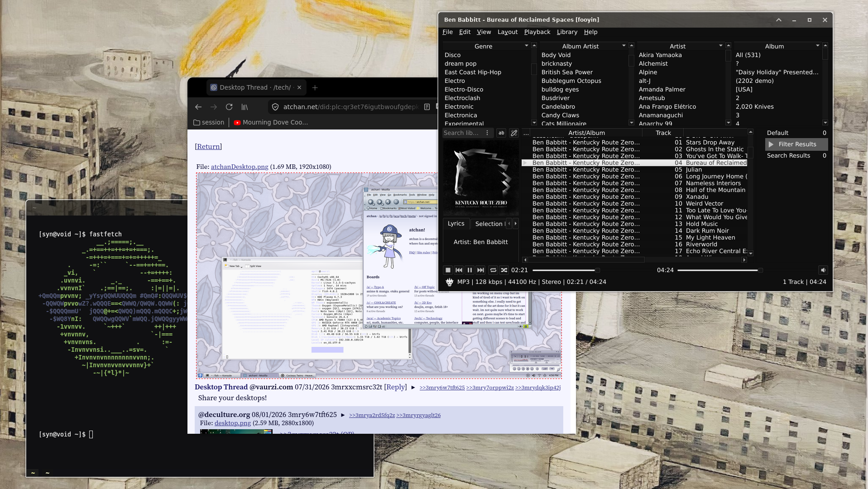
Task: Stop playback in fooyin
Action: [x=448, y=270]
